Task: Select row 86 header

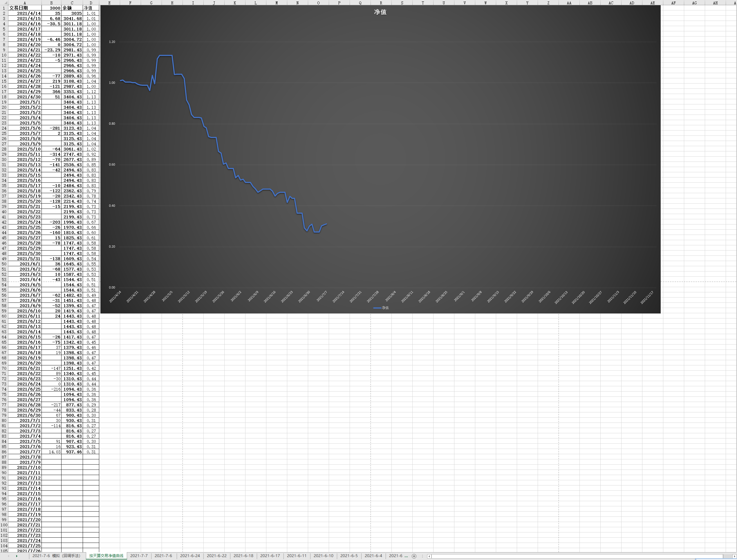Action: tap(4, 452)
